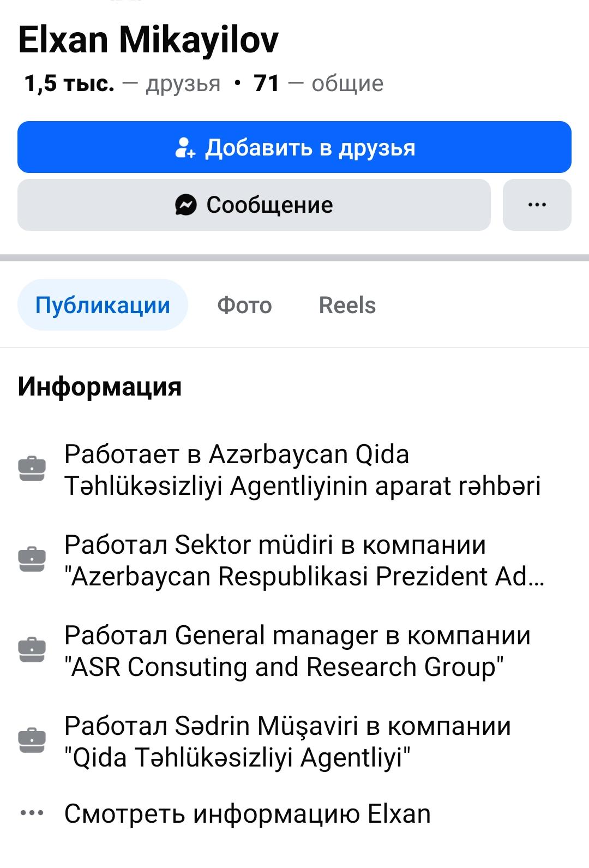Tap the add friend person icon
The width and height of the screenshot is (589, 868).
(185, 148)
